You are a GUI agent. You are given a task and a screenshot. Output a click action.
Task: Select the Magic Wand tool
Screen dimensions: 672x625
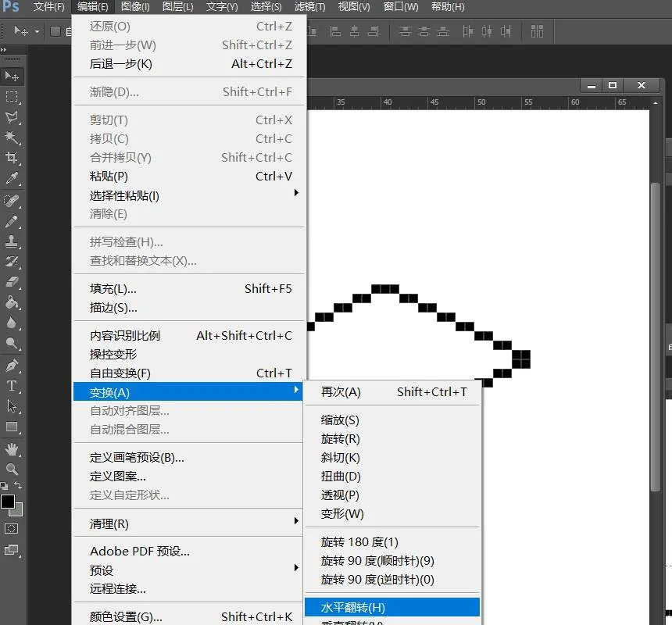point(12,137)
